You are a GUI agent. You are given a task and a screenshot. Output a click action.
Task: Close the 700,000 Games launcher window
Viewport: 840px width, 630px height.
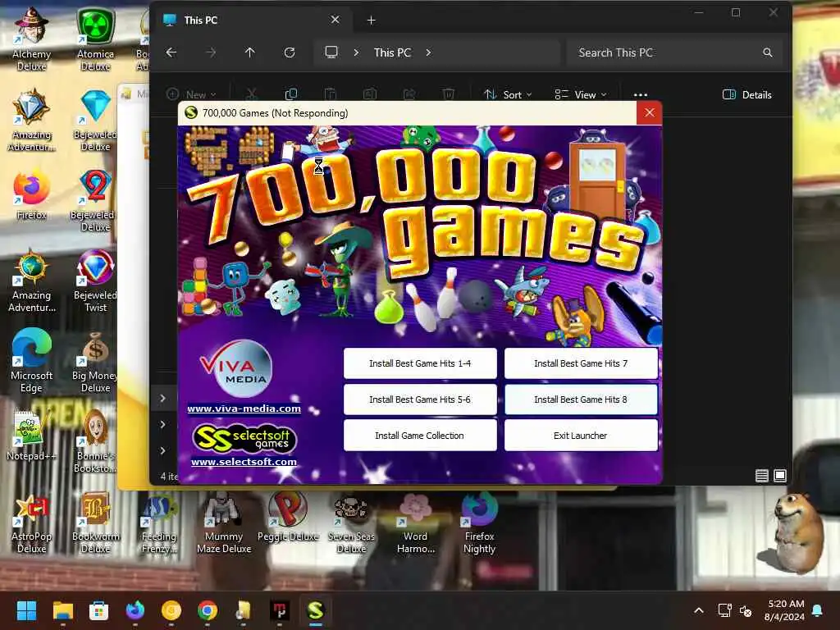pyautogui.click(x=650, y=113)
